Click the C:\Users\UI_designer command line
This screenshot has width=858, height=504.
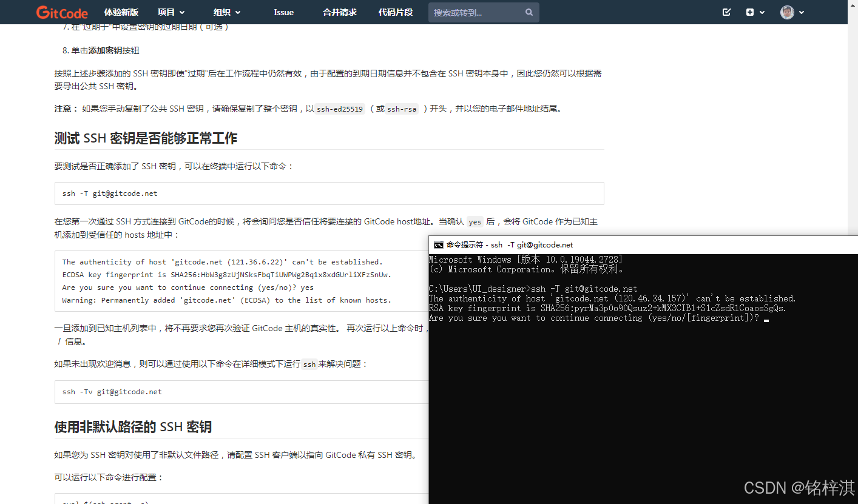533,289
